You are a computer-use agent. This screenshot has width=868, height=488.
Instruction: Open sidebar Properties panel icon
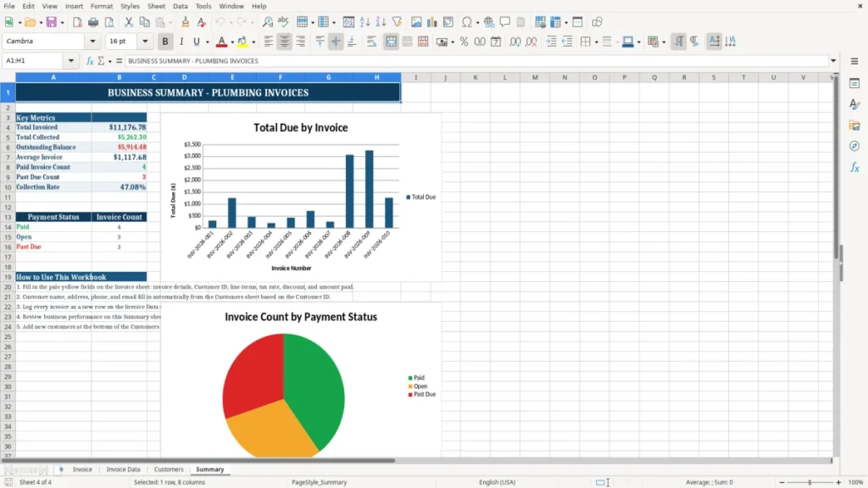point(854,84)
